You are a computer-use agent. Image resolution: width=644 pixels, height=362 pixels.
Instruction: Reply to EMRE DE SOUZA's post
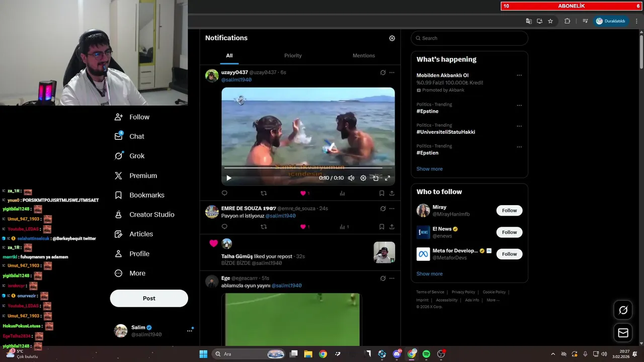224,227
